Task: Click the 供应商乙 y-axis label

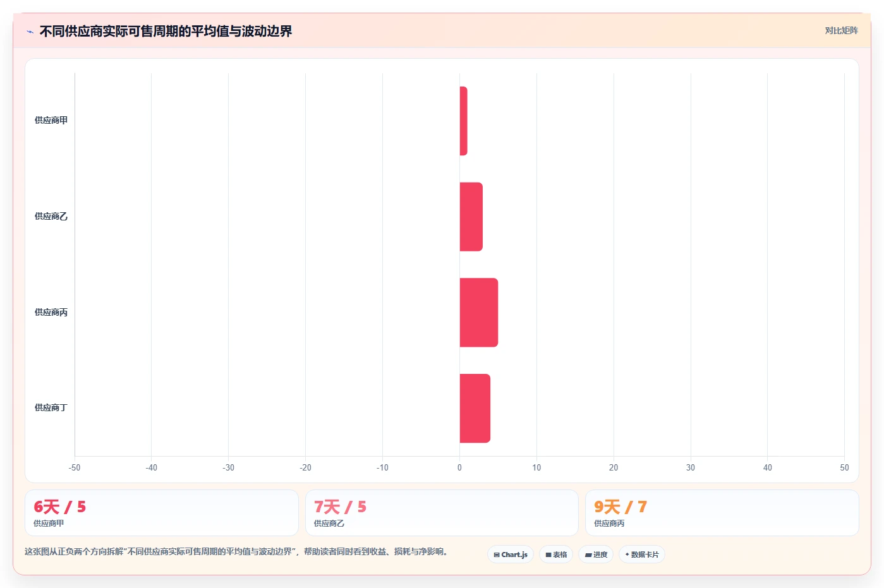Action: click(x=51, y=217)
